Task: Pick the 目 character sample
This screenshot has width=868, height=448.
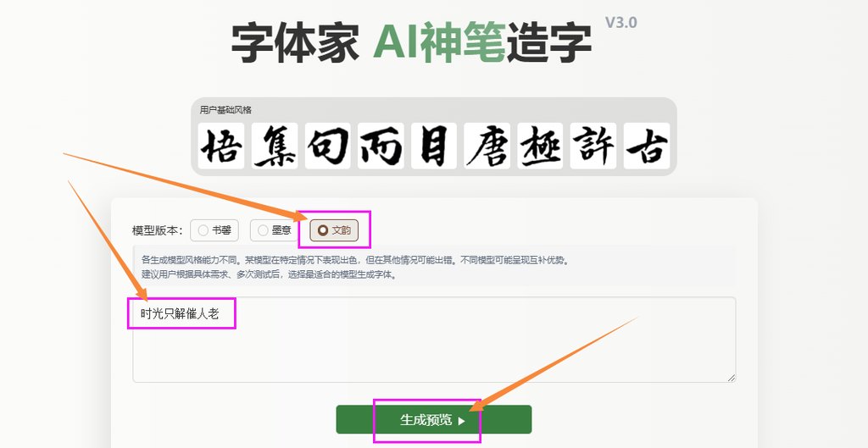Action: click(433, 146)
